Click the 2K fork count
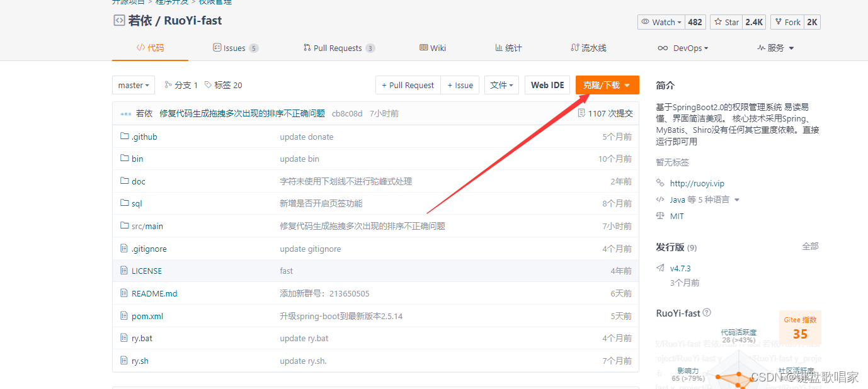Screen dimensions: 868x389 (812, 22)
